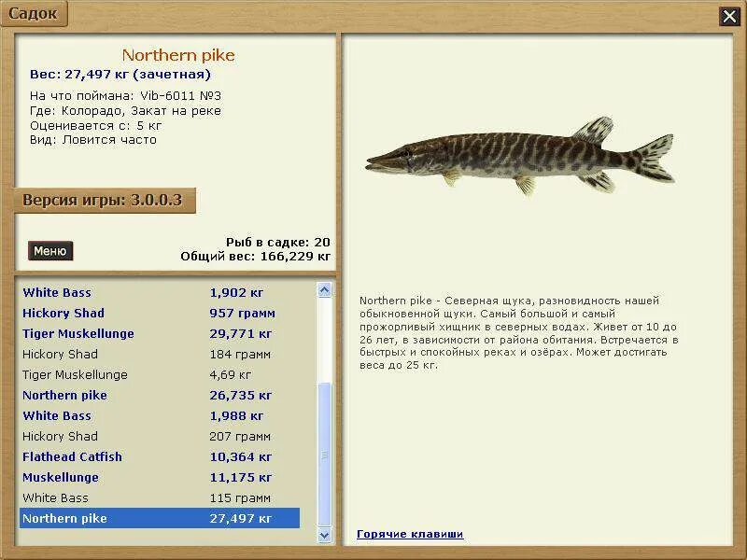747x560 pixels.
Task: Select the Tiger Muskellunge weighing 29,771 кг
Action: (x=140, y=333)
